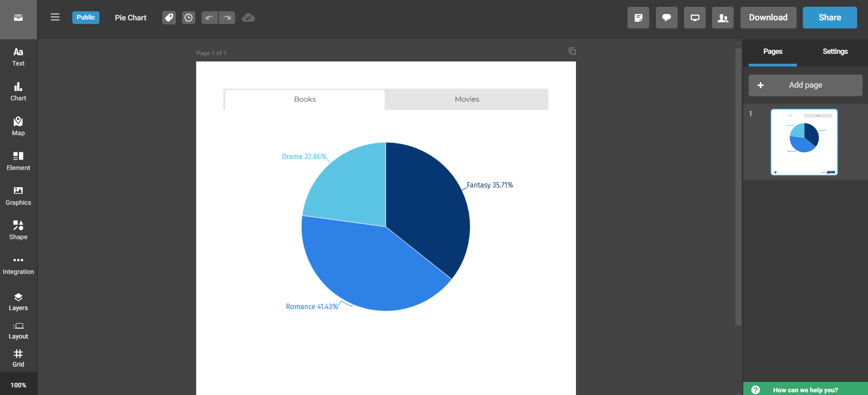Open the tags icon
This screenshot has width=868, height=395.
point(169,18)
